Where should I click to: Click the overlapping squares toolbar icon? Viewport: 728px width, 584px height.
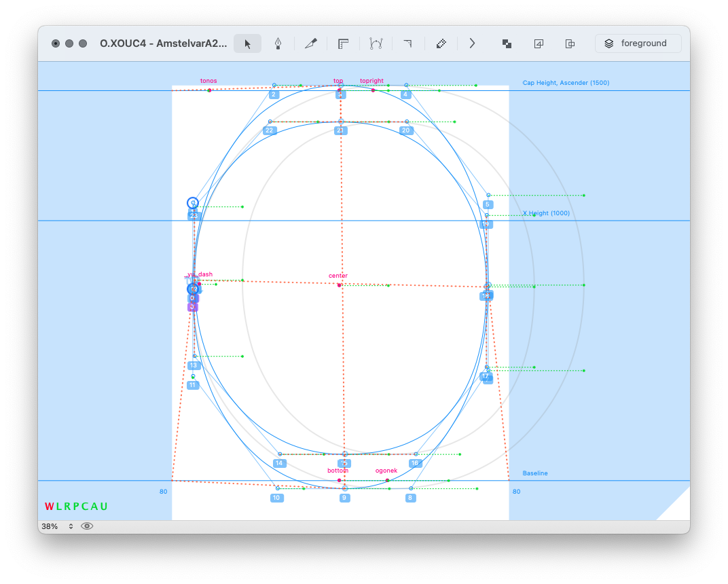507,43
